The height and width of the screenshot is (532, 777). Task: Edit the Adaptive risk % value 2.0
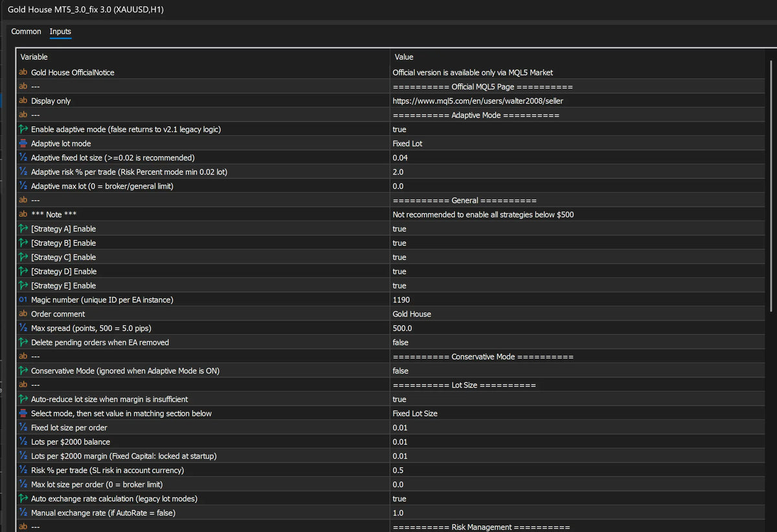[x=398, y=172]
